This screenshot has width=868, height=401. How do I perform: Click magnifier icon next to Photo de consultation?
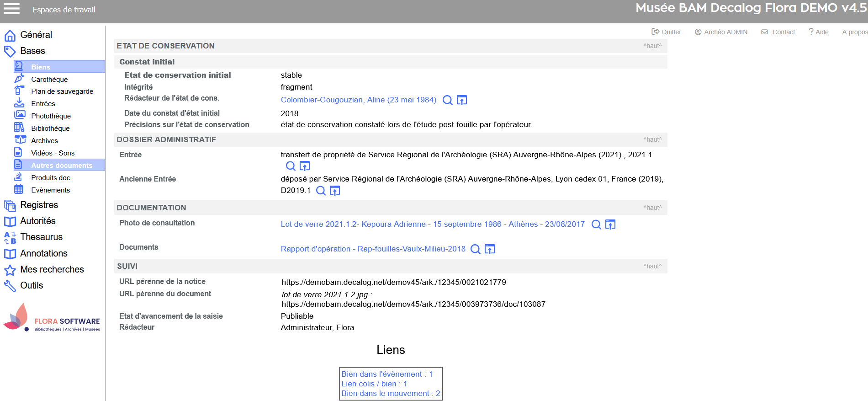(596, 225)
